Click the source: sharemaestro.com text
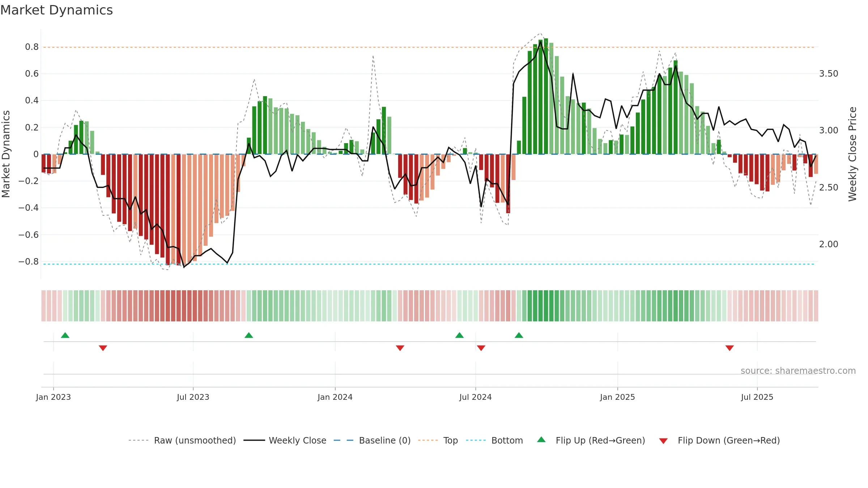 point(798,371)
